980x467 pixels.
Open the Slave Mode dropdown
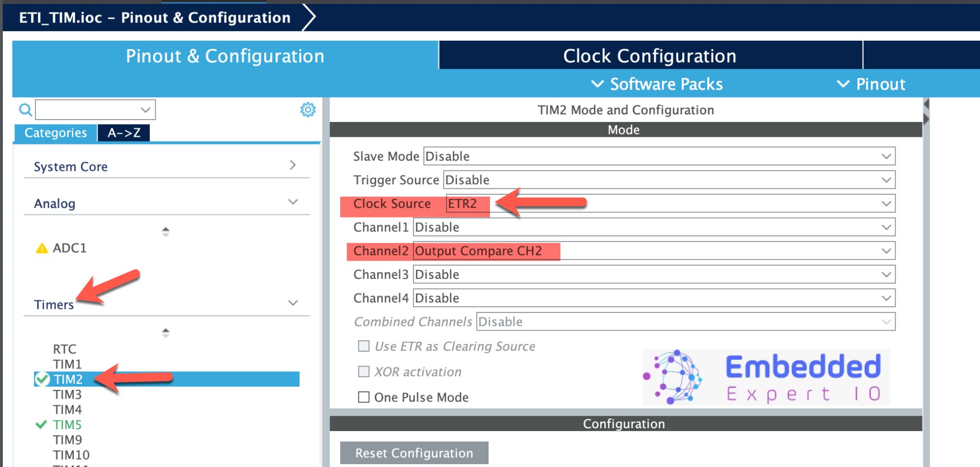tap(885, 156)
